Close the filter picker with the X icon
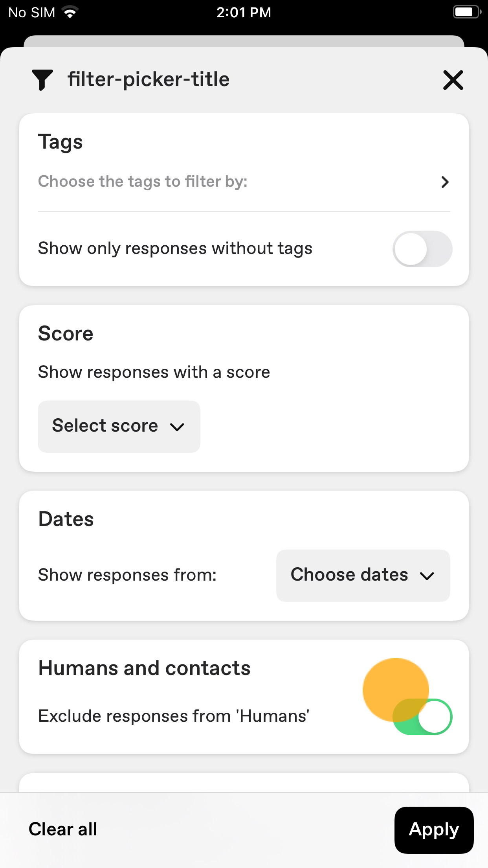 pos(453,80)
